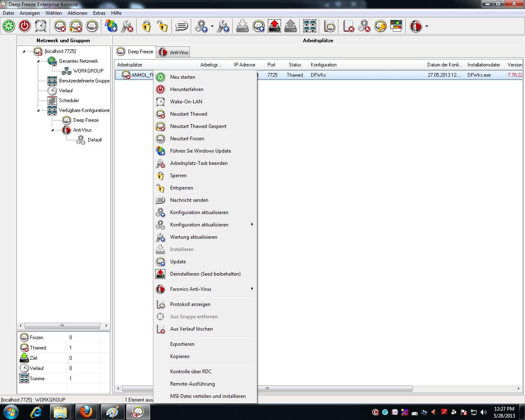Viewport: 525px width, 420px height.
Task: Choose Protokoll anzeigen menu entry
Action: coord(205,304)
